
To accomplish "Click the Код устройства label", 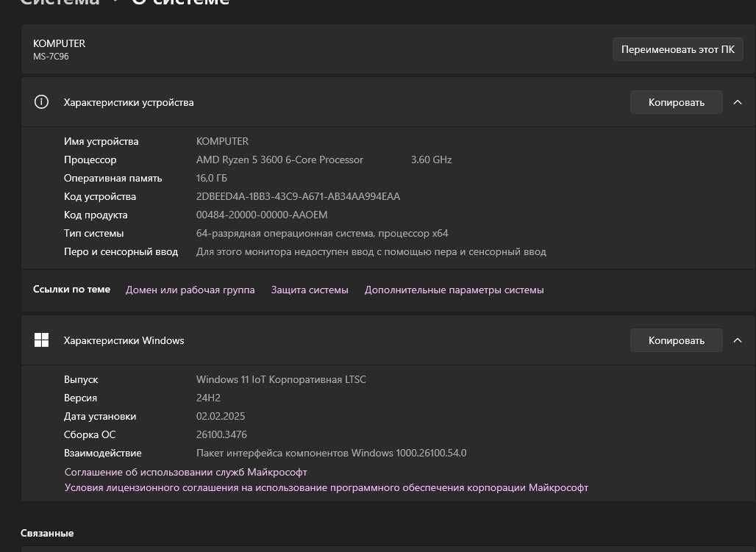I will click(x=100, y=196).
